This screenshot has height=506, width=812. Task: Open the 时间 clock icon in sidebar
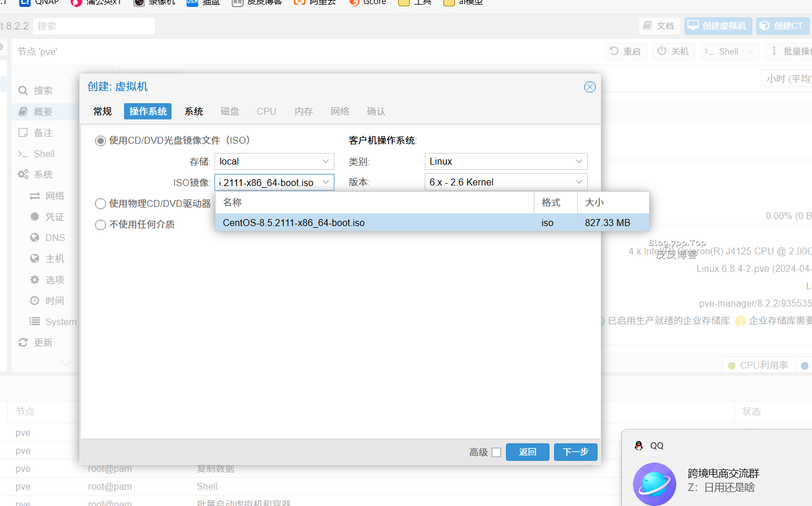coord(35,301)
